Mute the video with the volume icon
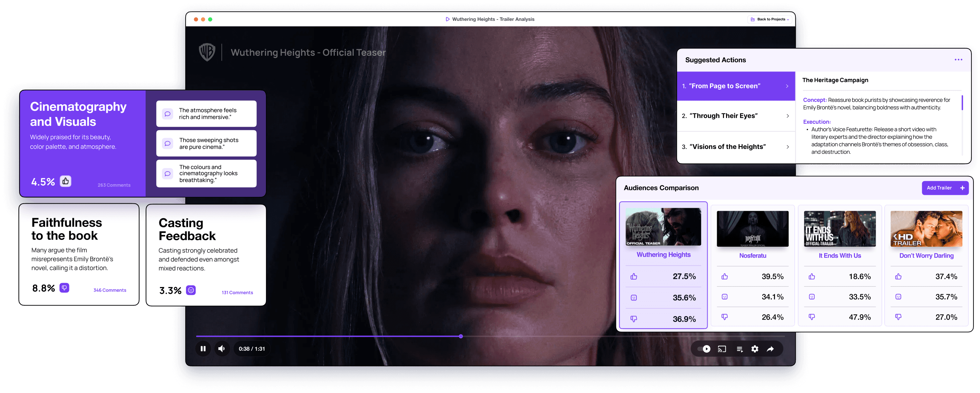 coord(222,349)
